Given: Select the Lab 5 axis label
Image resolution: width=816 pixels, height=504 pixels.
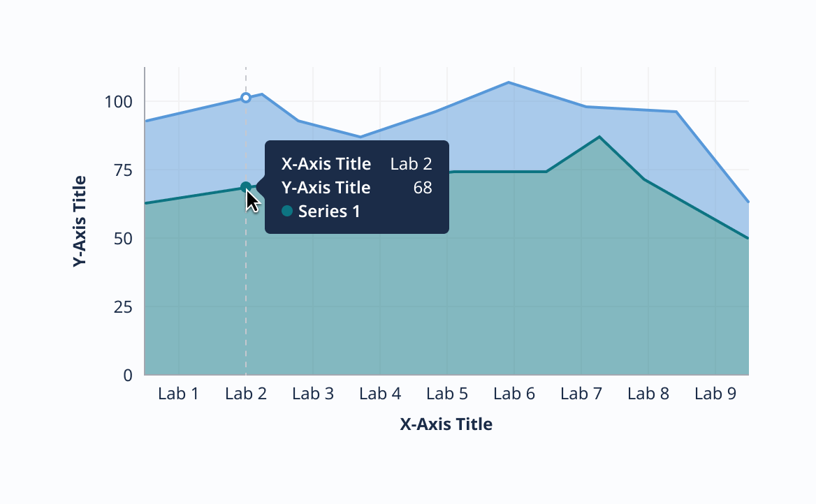Looking at the screenshot, I should 447,394.
